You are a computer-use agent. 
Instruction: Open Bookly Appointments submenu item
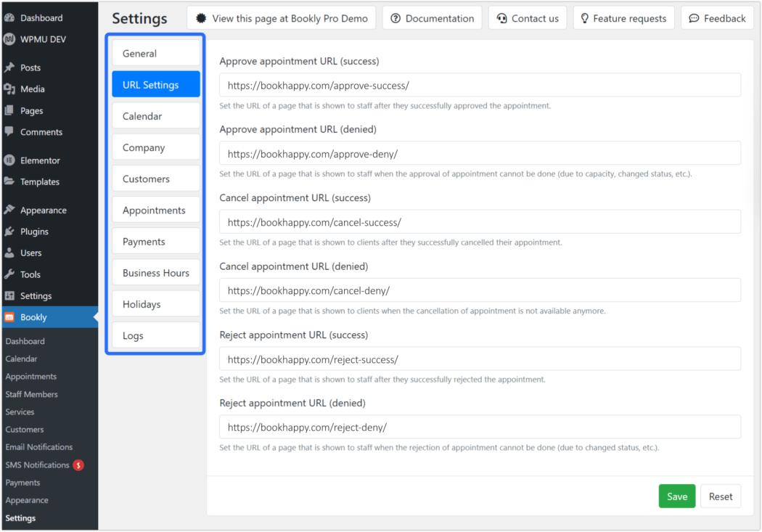coord(30,376)
